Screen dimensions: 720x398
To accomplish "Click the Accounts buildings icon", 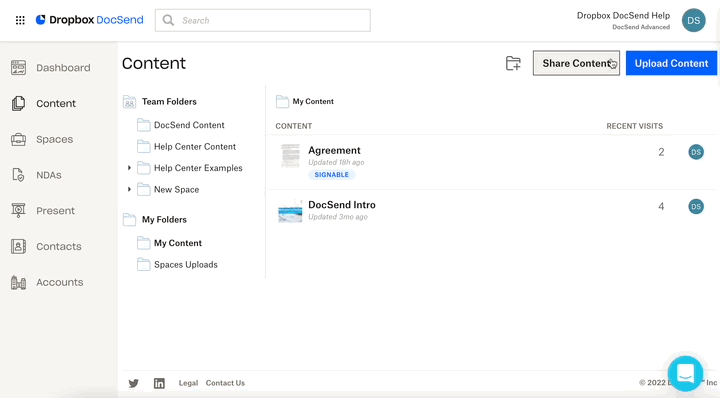I will click(x=18, y=282).
